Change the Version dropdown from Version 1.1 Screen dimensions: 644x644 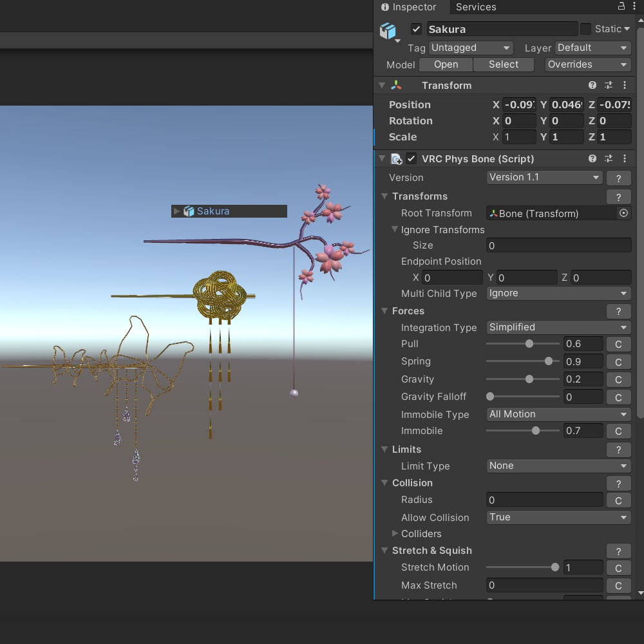tap(544, 177)
